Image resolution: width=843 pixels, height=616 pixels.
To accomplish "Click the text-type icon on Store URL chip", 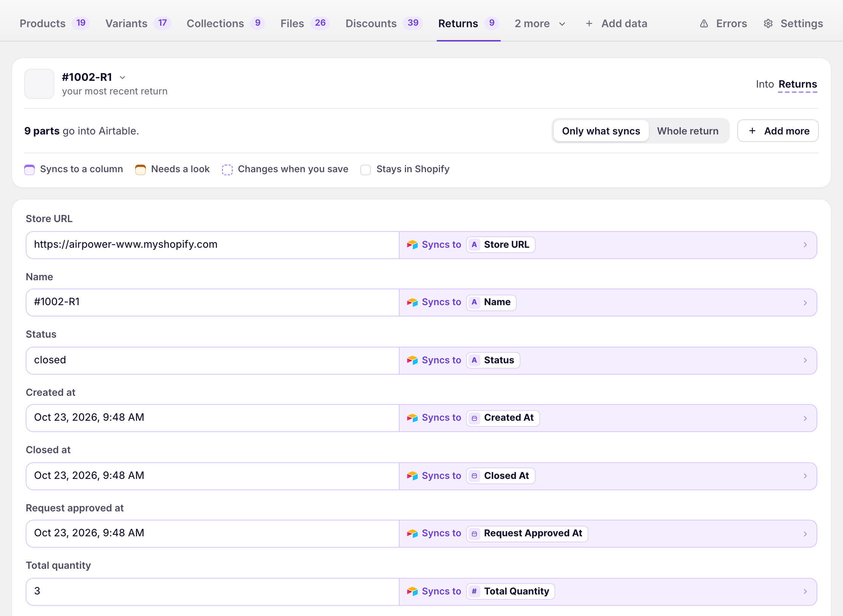I will (474, 245).
